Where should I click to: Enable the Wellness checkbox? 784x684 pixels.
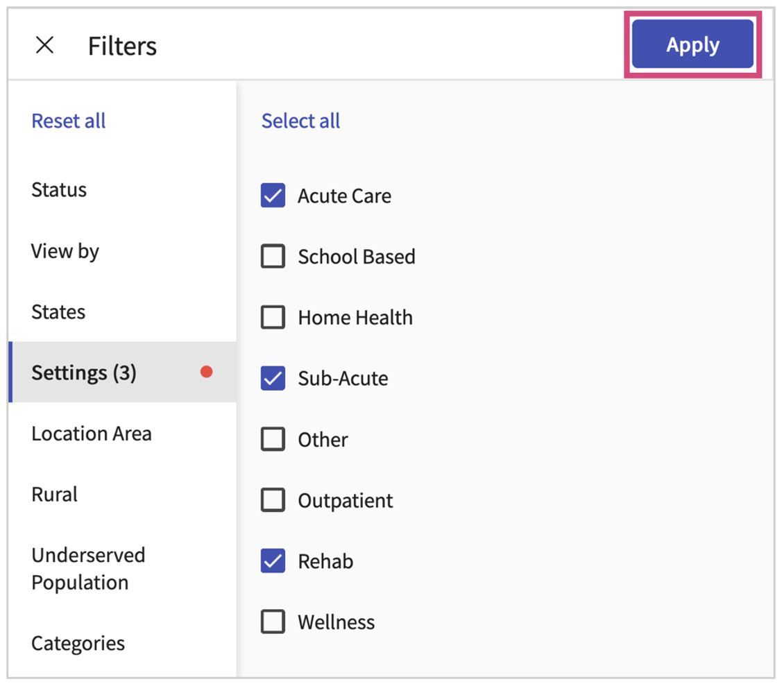tap(273, 622)
